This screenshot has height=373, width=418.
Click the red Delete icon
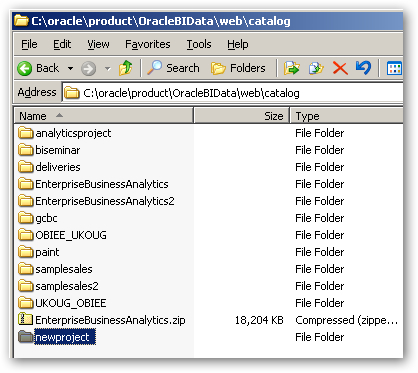coord(340,68)
